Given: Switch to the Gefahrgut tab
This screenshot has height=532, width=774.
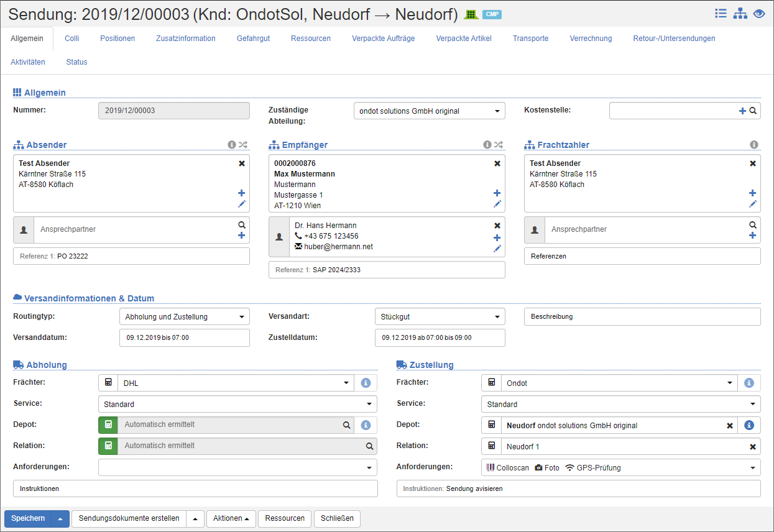Looking at the screenshot, I should [253, 39].
